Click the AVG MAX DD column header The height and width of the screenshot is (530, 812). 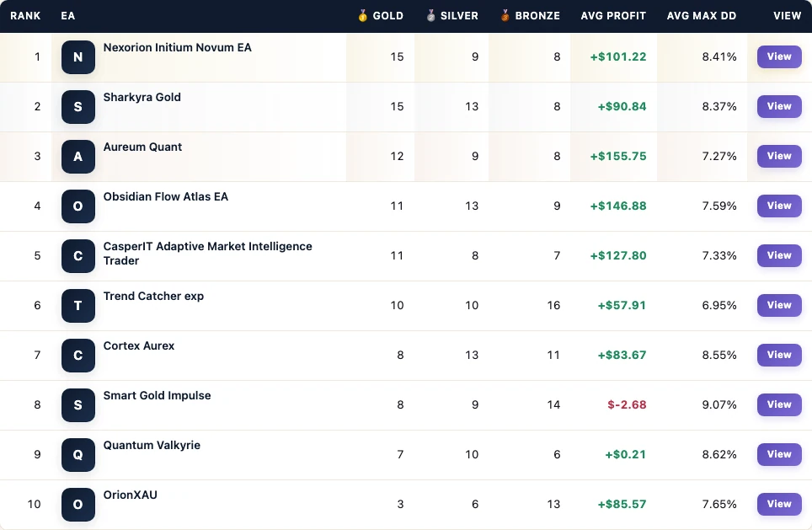coord(702,16)
